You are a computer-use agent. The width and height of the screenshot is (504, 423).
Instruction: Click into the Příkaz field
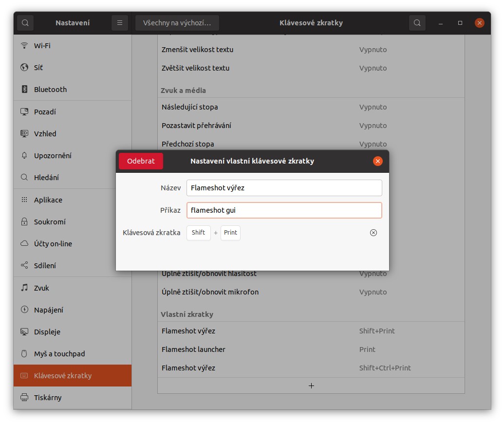pos(284,210)
